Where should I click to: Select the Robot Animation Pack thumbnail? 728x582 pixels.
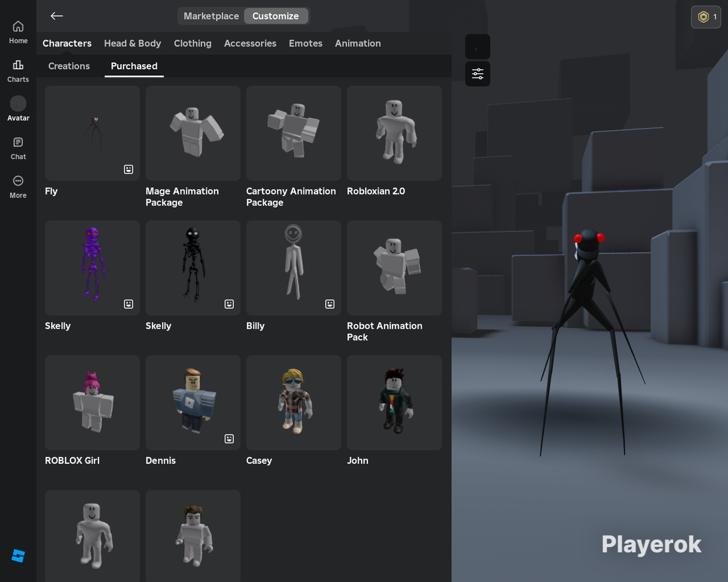[394, 268]
